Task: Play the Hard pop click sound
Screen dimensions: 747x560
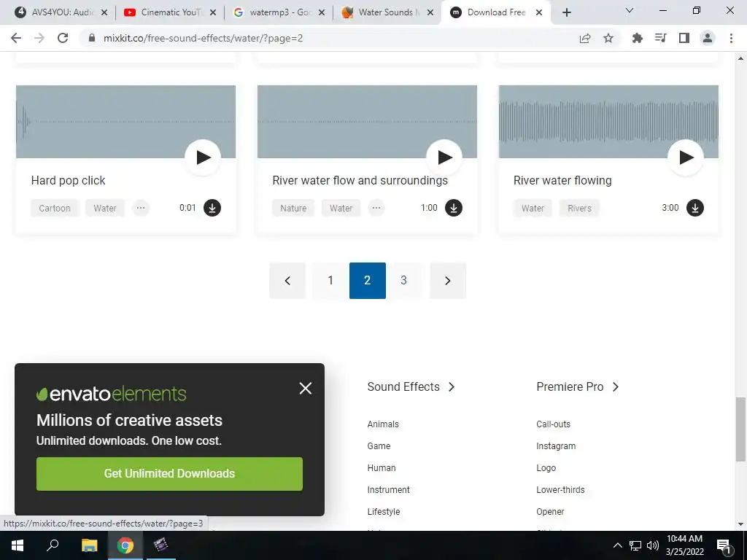Action: click(203, 157)
